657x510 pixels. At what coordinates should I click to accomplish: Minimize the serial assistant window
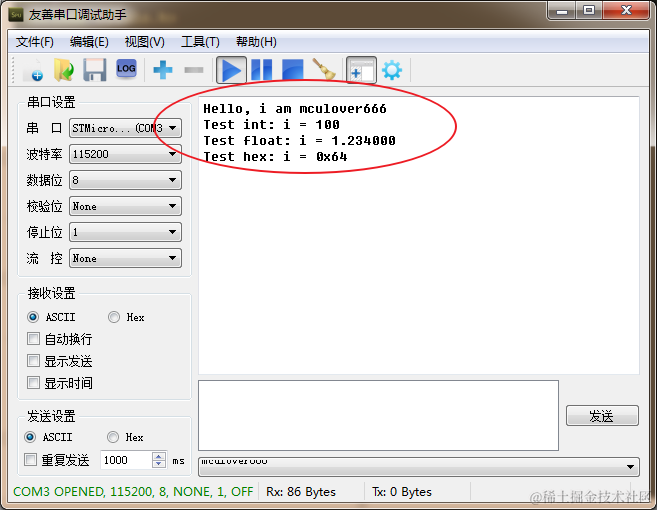tap(562, 11)
